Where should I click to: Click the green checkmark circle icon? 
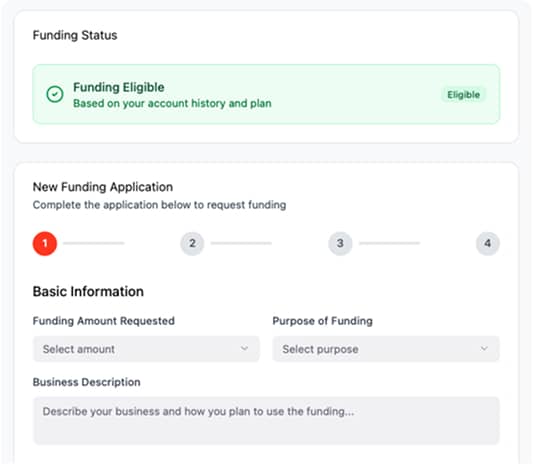(x=55, y=94)
